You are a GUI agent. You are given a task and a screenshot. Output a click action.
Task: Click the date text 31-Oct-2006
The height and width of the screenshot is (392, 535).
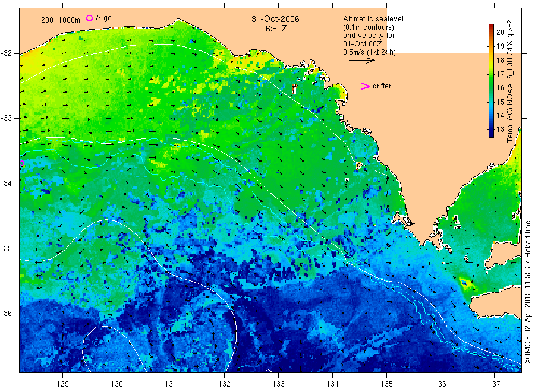(275, 19)
